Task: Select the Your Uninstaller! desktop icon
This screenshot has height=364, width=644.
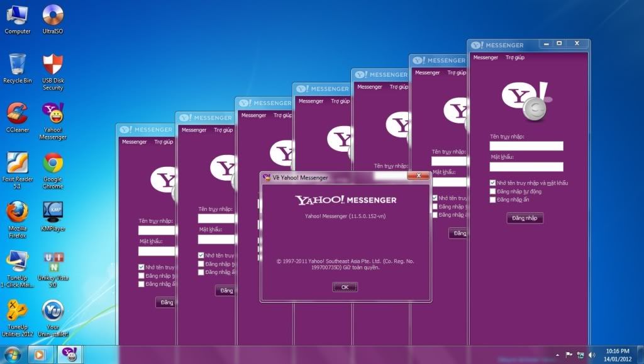Action: point(53,319)
